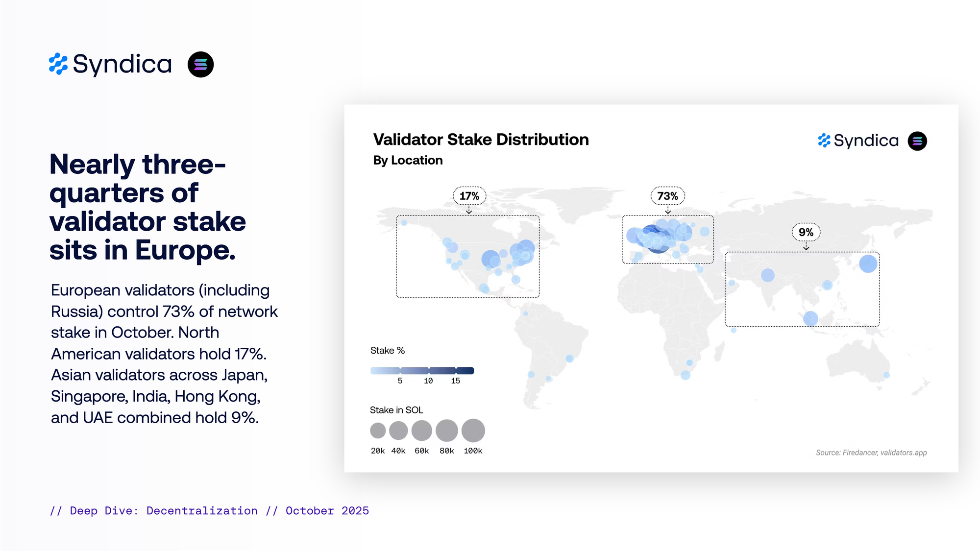Select the 60k stake legend circle

421,431
